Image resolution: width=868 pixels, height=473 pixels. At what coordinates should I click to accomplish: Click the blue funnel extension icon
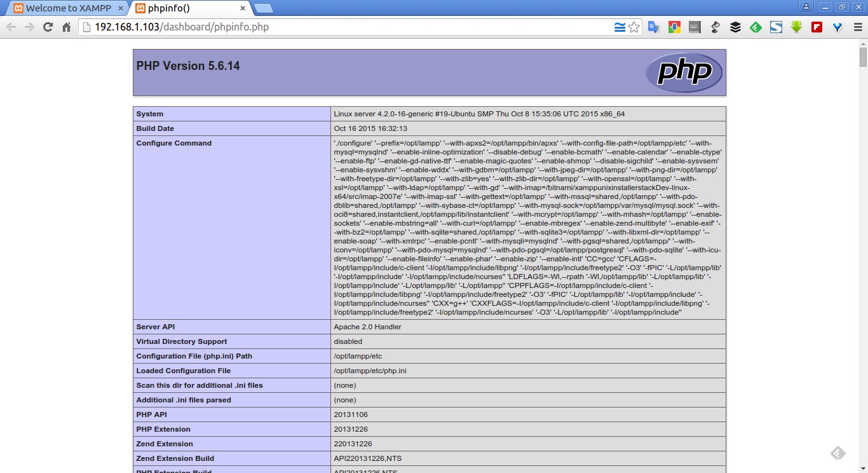pos(837,27)
